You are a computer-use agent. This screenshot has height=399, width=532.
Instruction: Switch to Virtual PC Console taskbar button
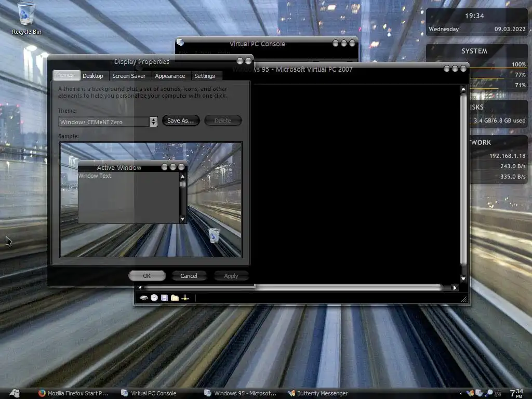(x=149, y=393)
